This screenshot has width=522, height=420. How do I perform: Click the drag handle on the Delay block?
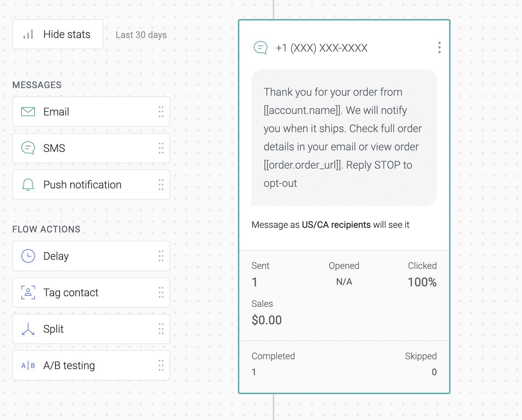click(161, 256)
